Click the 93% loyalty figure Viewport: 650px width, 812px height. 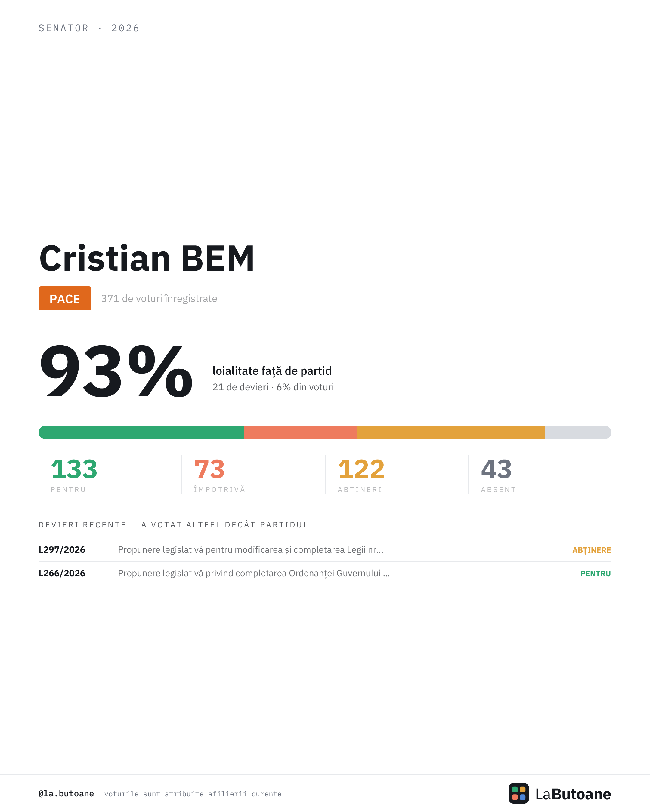(116, 371)
